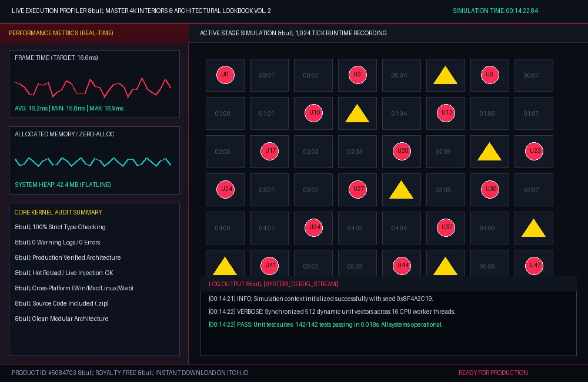Click tick cell 04:04
The width and height of the screenshot is (588, 382).
coord(401,228)
